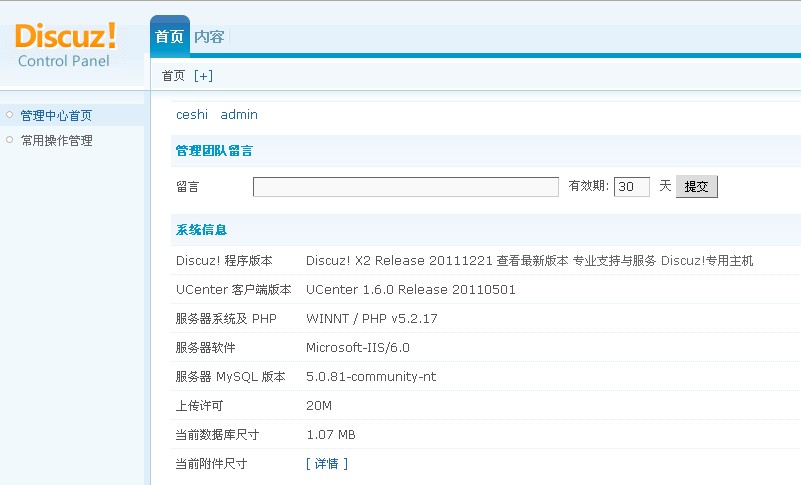
Task: Click UCenter 1.6.0 Release 20110501 value
Action: click(x=411, y=290)
